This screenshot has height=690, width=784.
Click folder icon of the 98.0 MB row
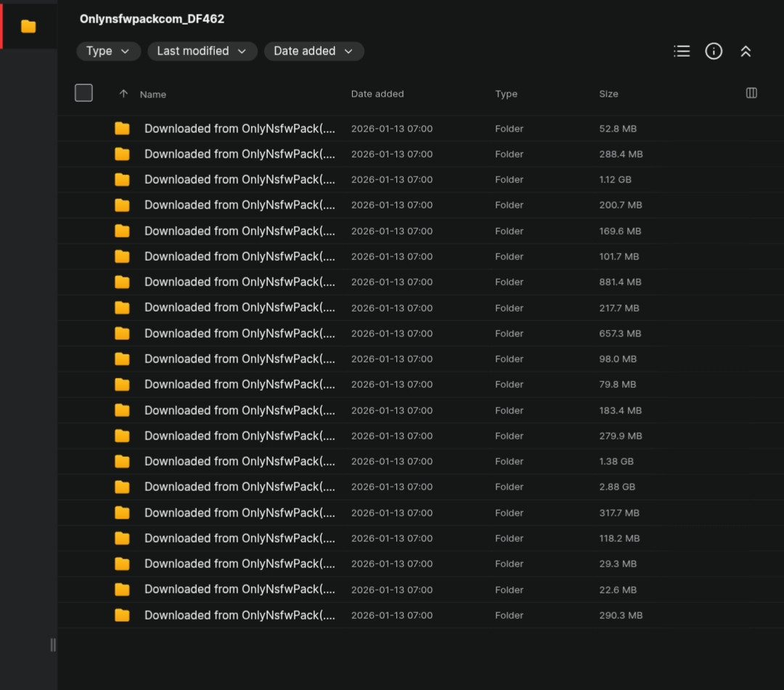coord(122,360)
